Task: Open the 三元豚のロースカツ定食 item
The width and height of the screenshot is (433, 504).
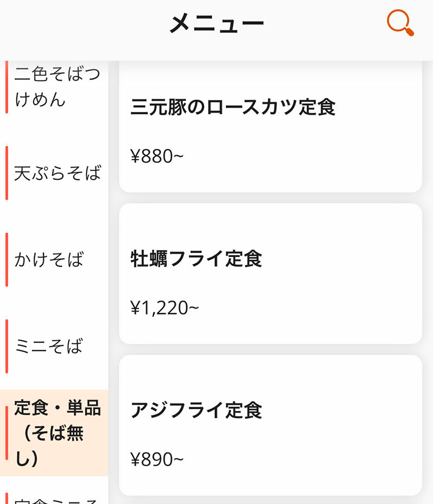Action: click(233, 107)
